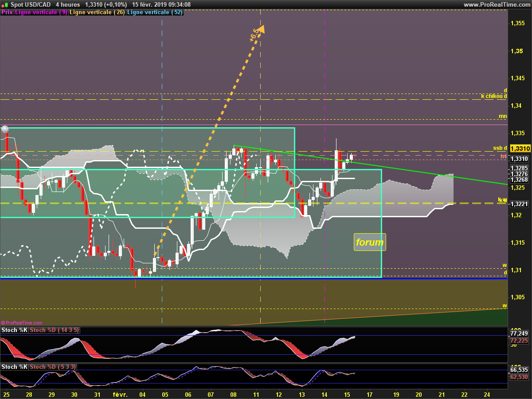Click the highlighted 1,3310 current price tag
The height and width of the screenshot is (399, 532).
[x=519, y=149]
